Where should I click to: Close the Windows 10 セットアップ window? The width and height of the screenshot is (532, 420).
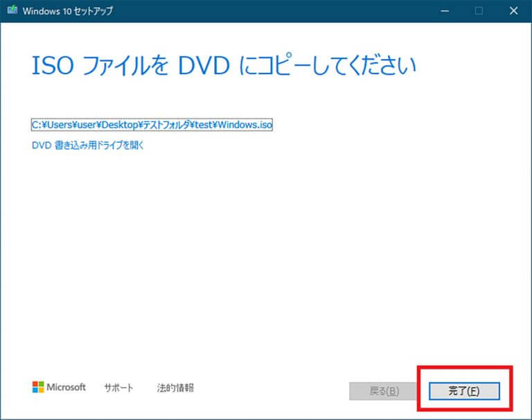click(x=513, y=11)
